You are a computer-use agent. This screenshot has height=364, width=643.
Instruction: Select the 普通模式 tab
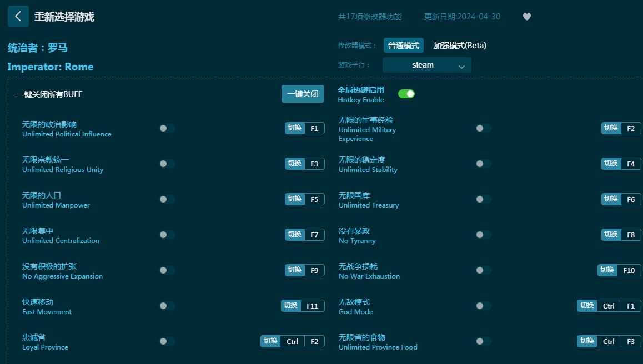tap(404, 46)
